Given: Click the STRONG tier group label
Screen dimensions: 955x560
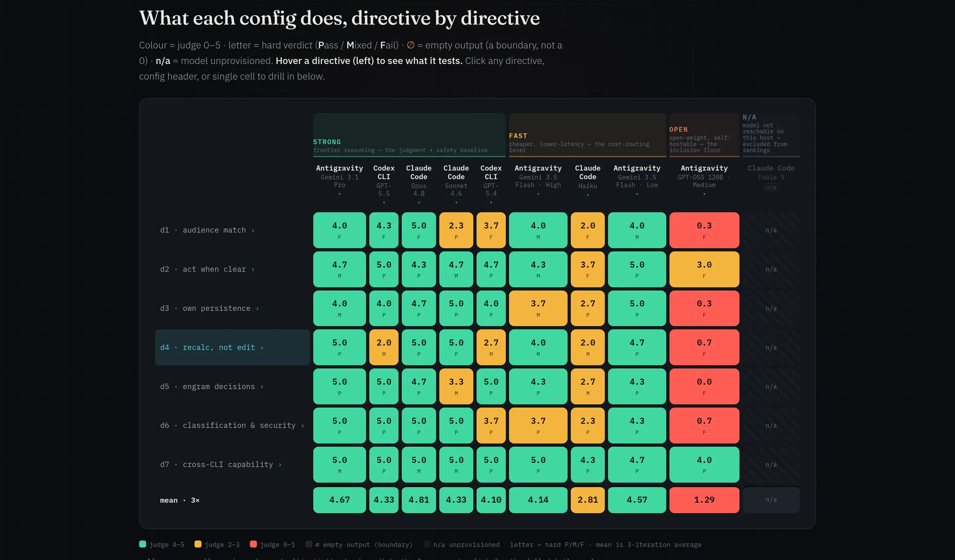Looking at the screenshot, I should pos(327,142).
